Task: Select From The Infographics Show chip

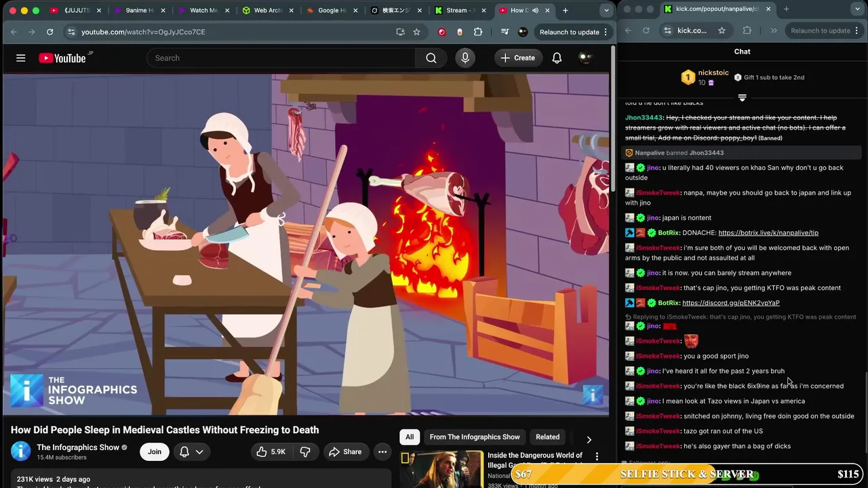Action: (475, 437)
